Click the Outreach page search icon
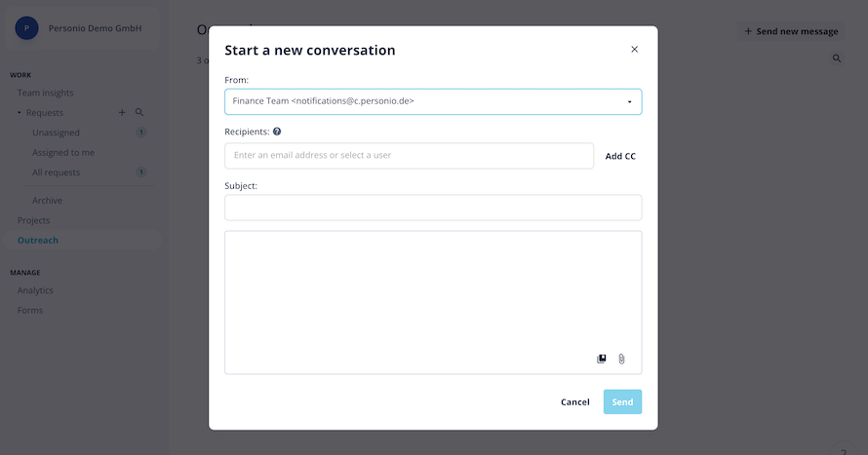 tap(837, 58)
